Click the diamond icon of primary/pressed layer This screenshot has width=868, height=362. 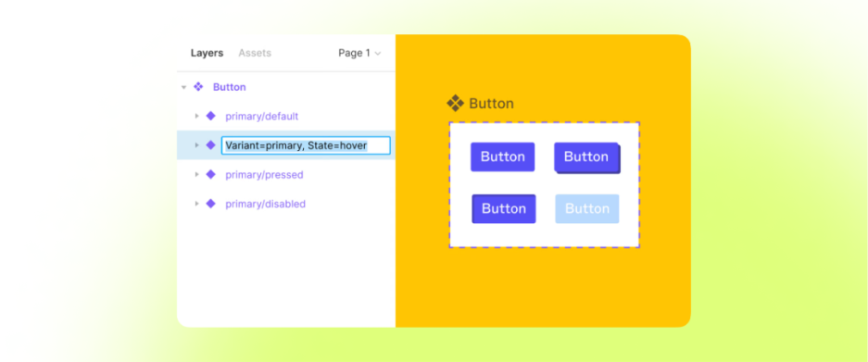click(x=210, y=174)
